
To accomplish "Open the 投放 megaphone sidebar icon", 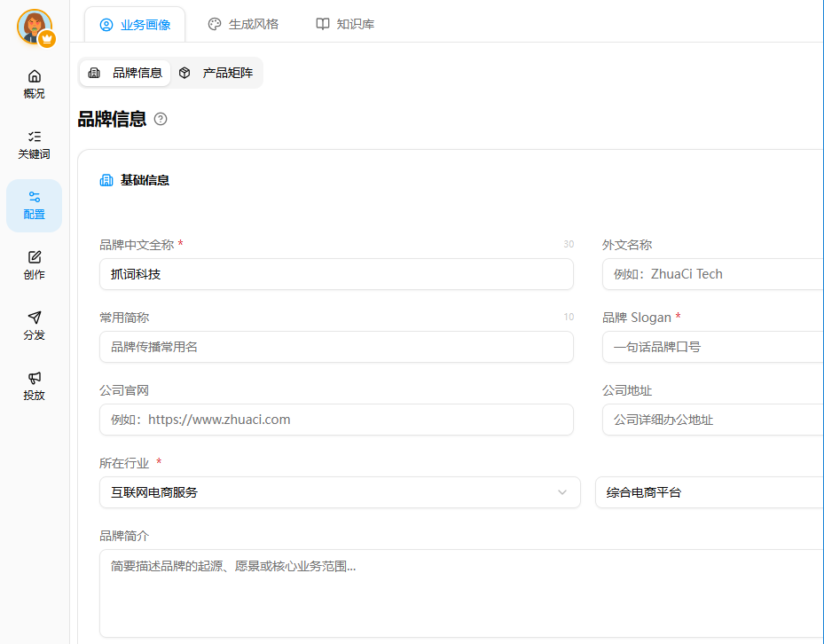I will point(35,385).
